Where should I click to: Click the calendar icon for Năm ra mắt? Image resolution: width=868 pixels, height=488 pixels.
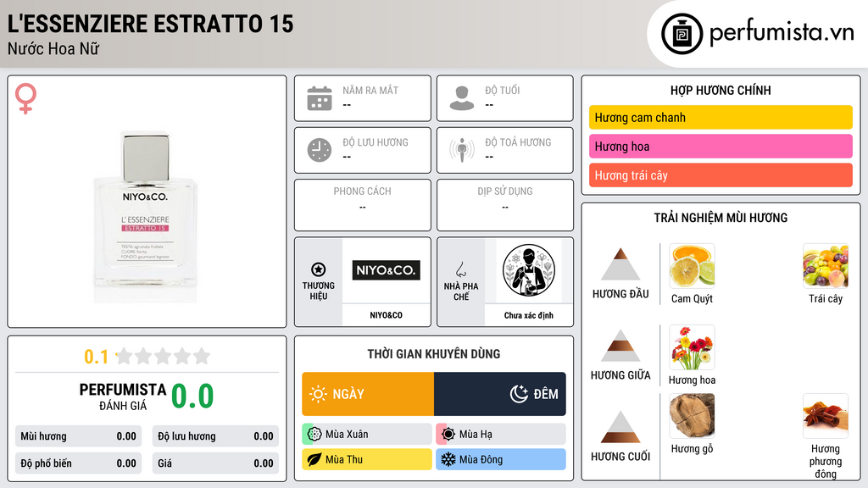[x=320, y=98]
